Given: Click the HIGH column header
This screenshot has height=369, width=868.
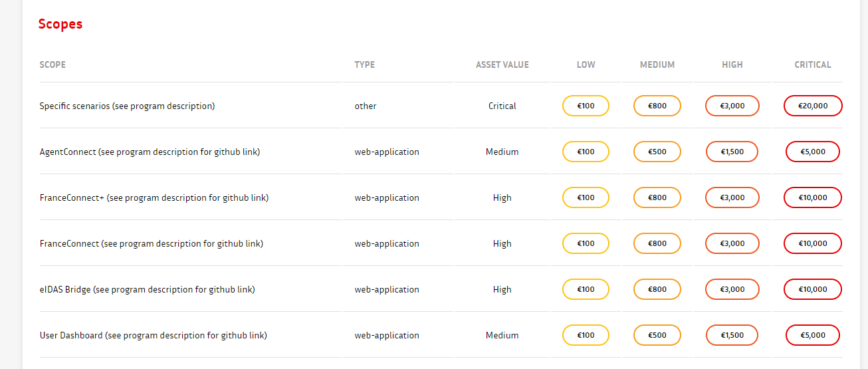Looking at the screenshot, I should (x=732, y=64).
